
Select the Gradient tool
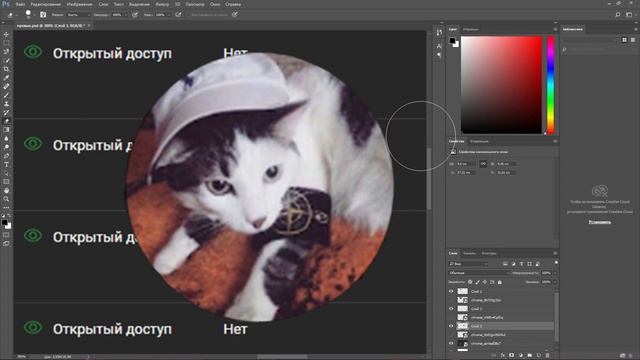[x=6, y=130]
